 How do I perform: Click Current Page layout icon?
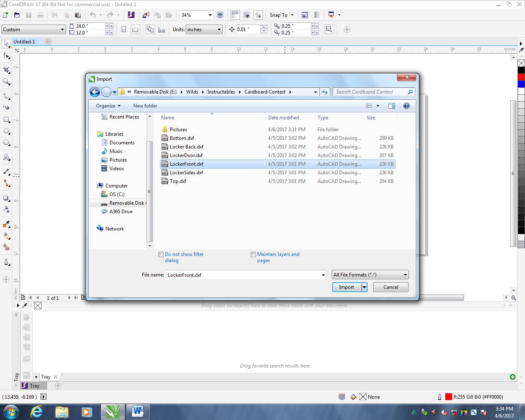point(162,30)
